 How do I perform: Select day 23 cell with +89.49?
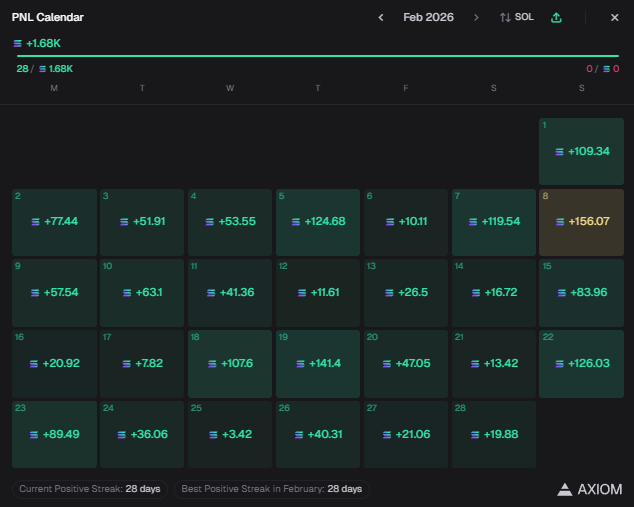pos(54,435)
